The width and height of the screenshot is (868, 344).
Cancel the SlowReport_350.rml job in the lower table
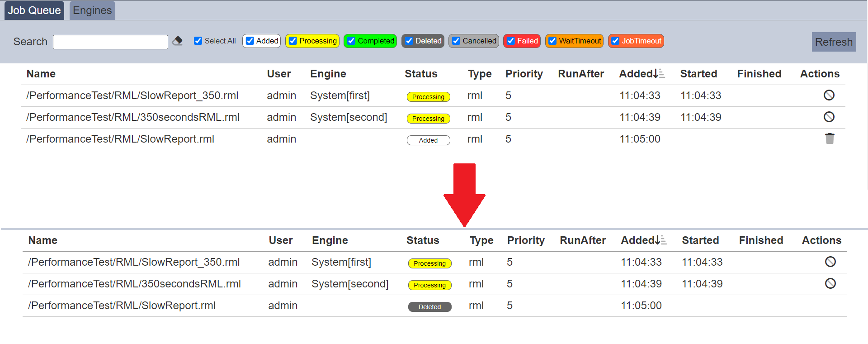830,262
